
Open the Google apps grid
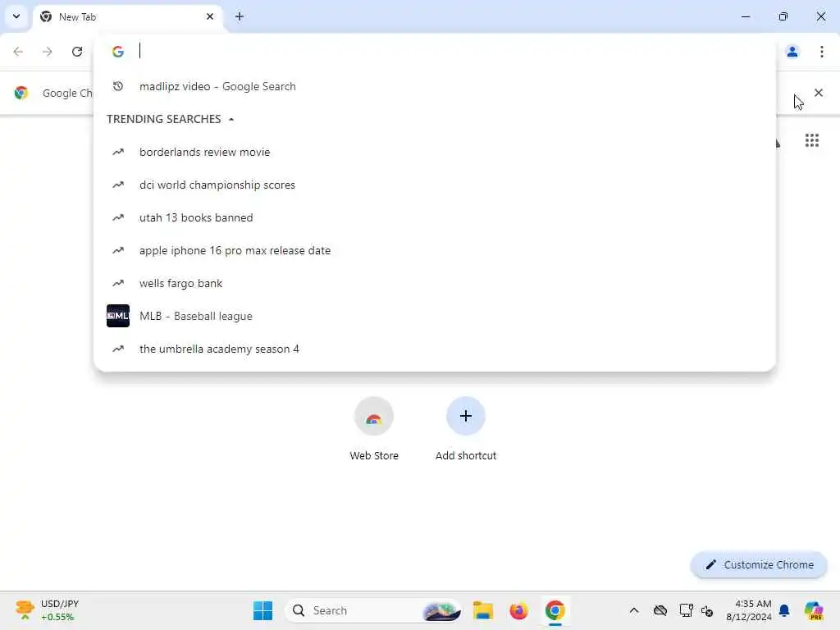pos(811,140)
